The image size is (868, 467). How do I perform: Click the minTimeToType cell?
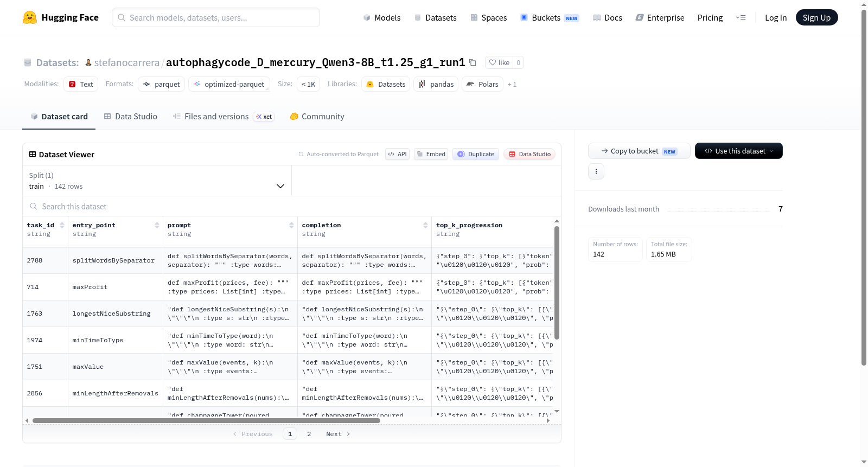click(116, 340)
